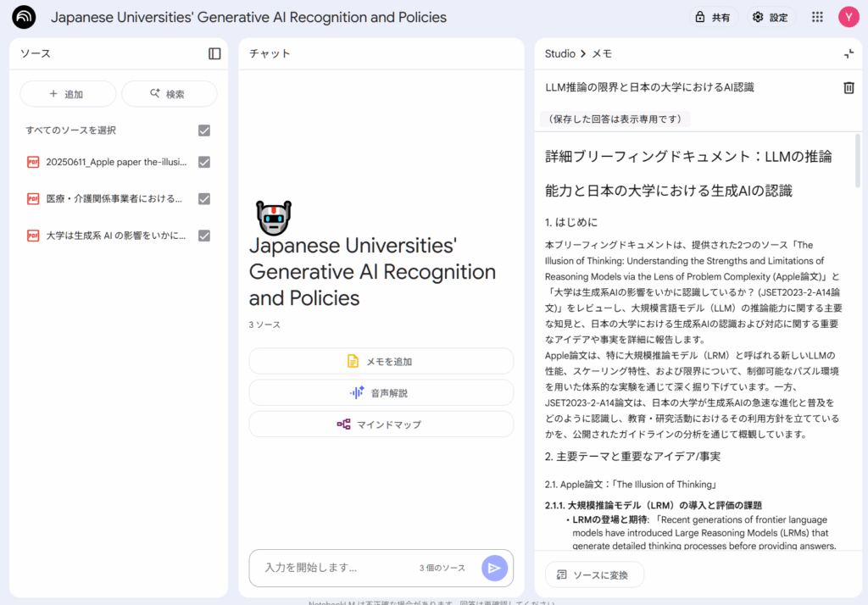Click the チャット panel header
This screenshot has height=605, width=868.
[270, 53]
